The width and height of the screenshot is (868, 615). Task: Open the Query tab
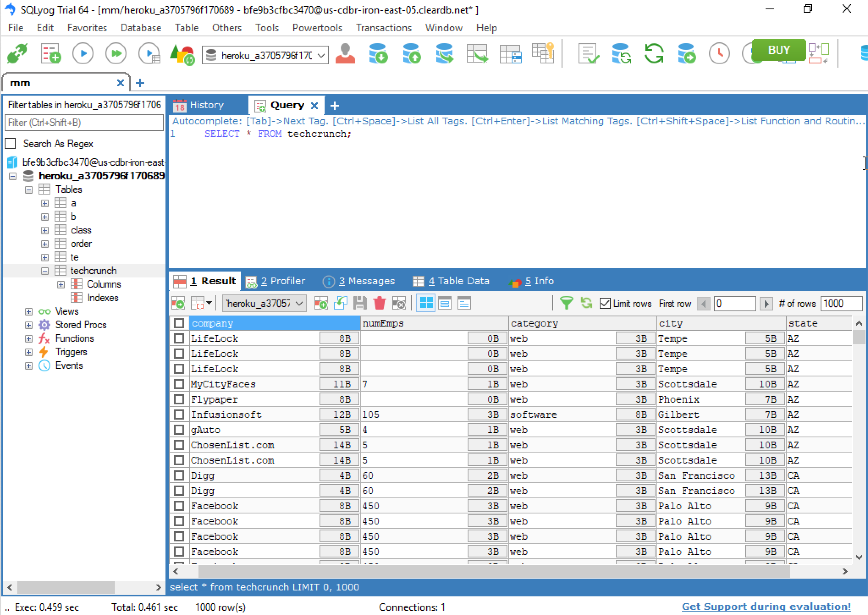point(286,105)
